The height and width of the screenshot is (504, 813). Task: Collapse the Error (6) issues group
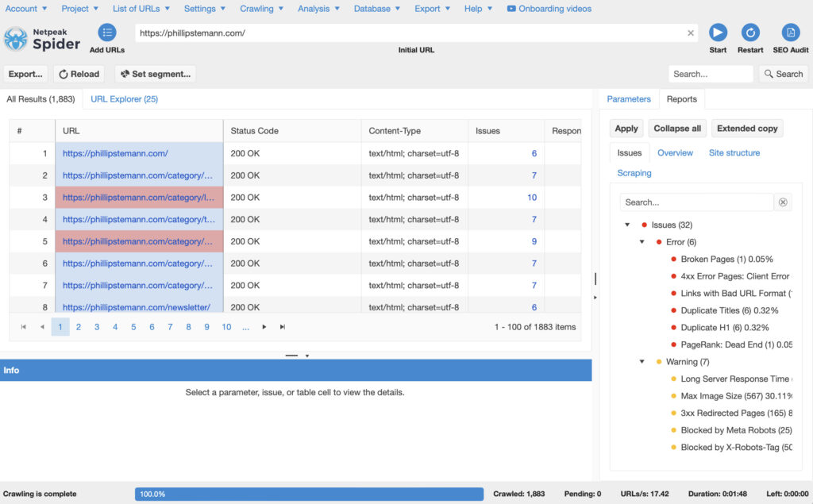tap(642, 241)
